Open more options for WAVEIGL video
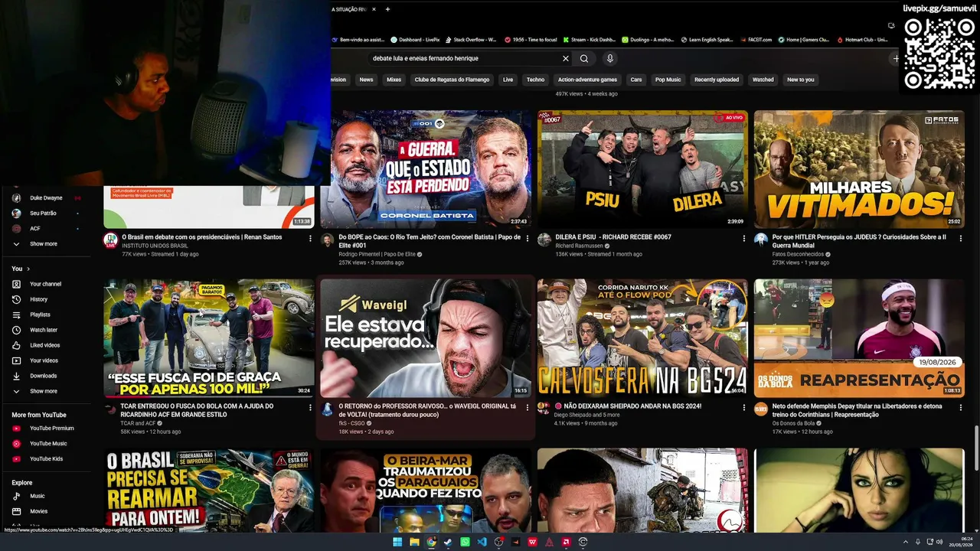This screenshot has height=551, width=980. [x=527, y=408]
